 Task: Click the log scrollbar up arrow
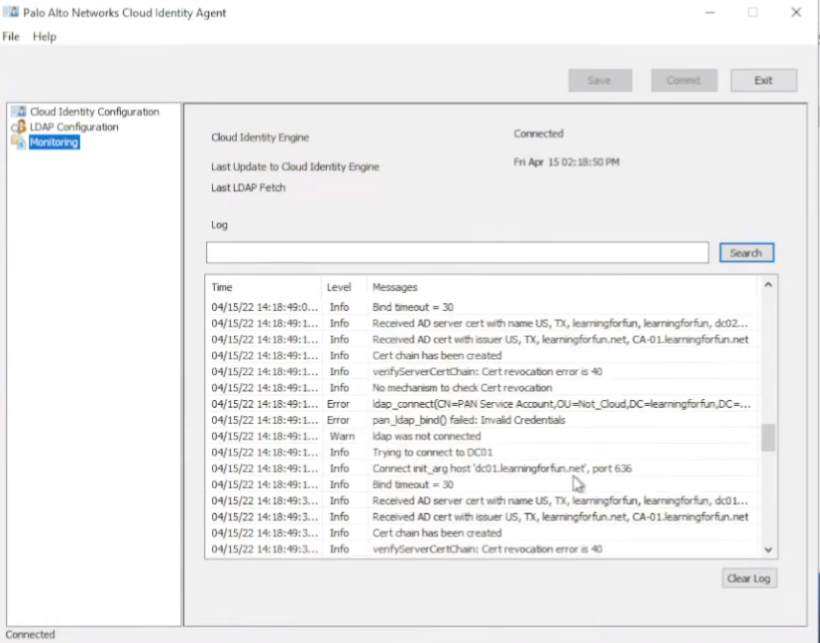[x=768, y=285]
